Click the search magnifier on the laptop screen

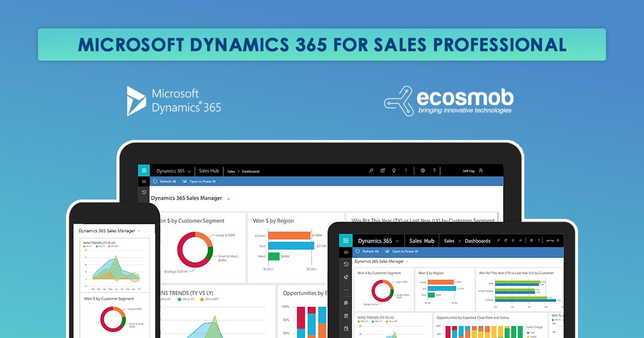[371, 171]
